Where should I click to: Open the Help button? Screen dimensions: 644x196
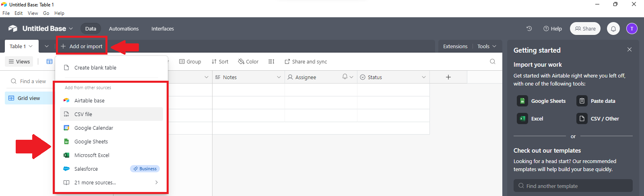click(x=553, y=29)
